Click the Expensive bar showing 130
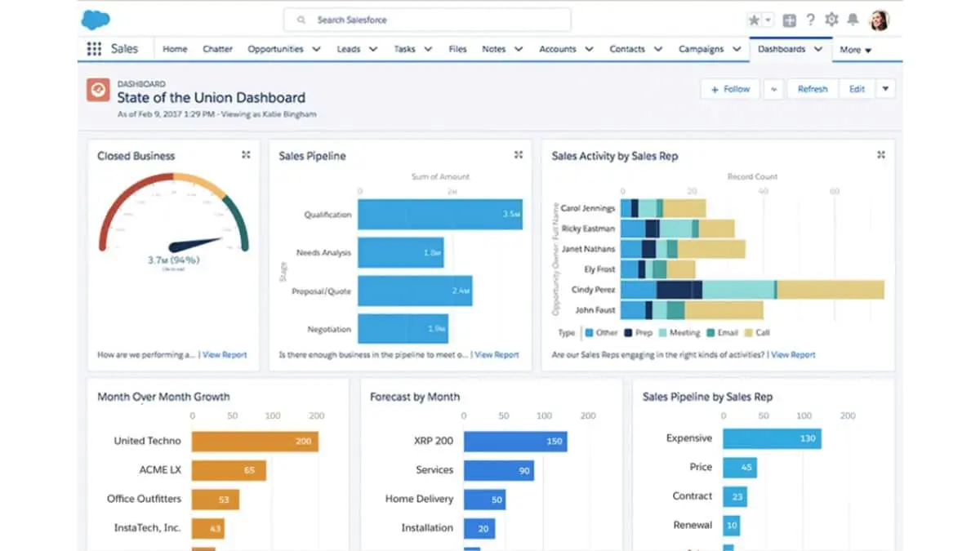 [772, 438]
